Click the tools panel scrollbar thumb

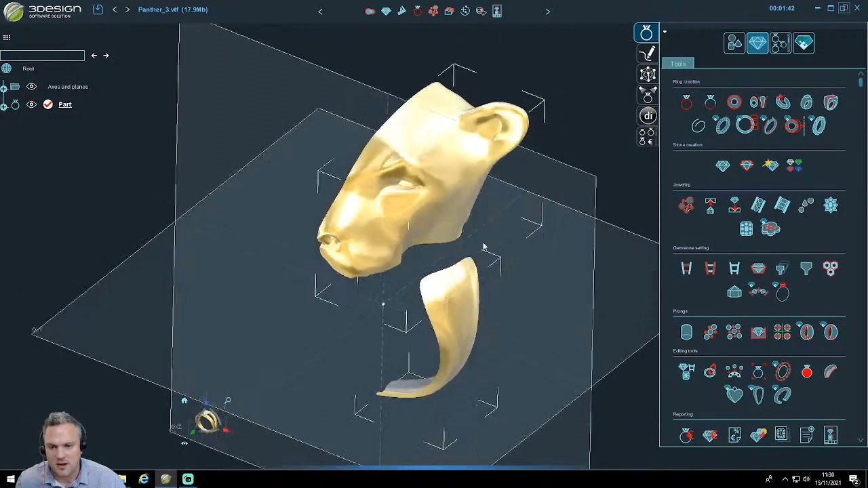(861, 82)
